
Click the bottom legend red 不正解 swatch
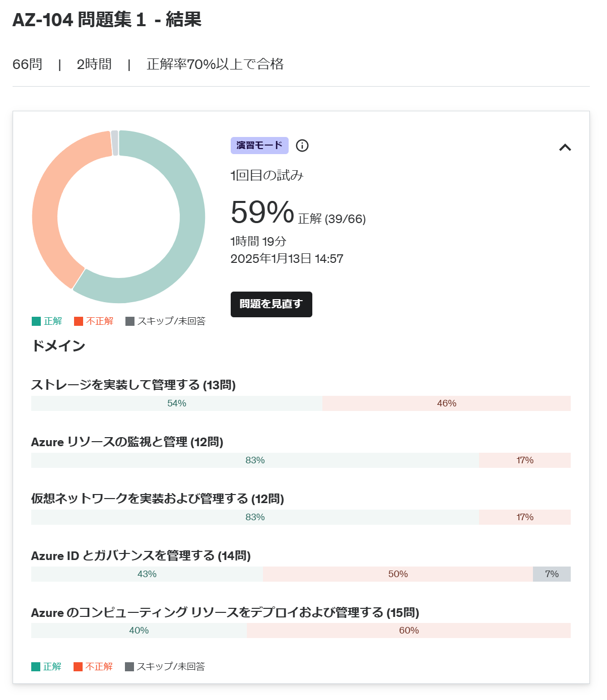[78, 667]
